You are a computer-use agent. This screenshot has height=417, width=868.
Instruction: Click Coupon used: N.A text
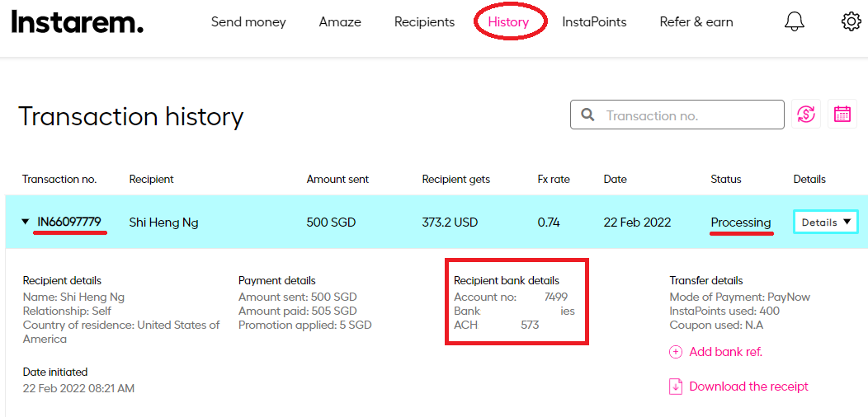click(x=716, y=326)
